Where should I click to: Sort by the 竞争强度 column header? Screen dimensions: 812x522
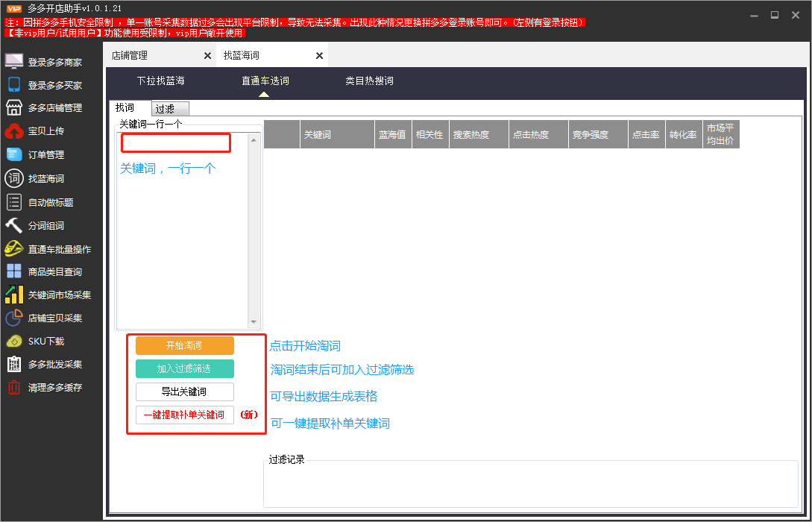[x=598, y=135]
